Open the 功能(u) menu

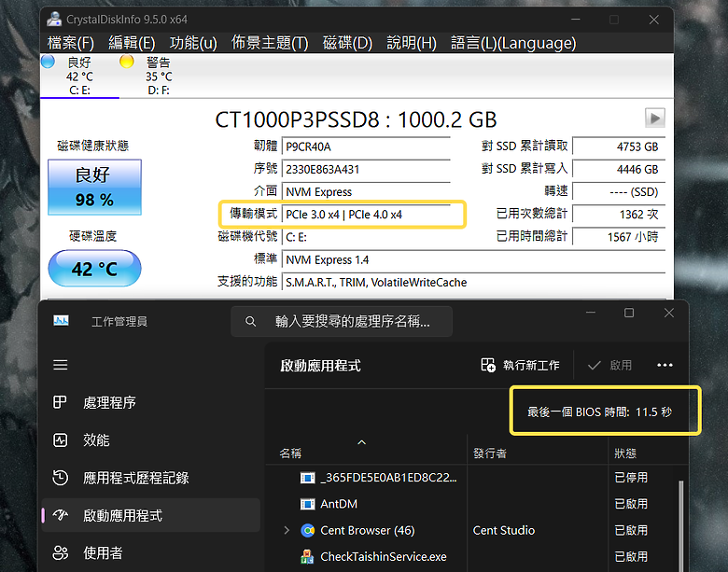click(193, 43)
